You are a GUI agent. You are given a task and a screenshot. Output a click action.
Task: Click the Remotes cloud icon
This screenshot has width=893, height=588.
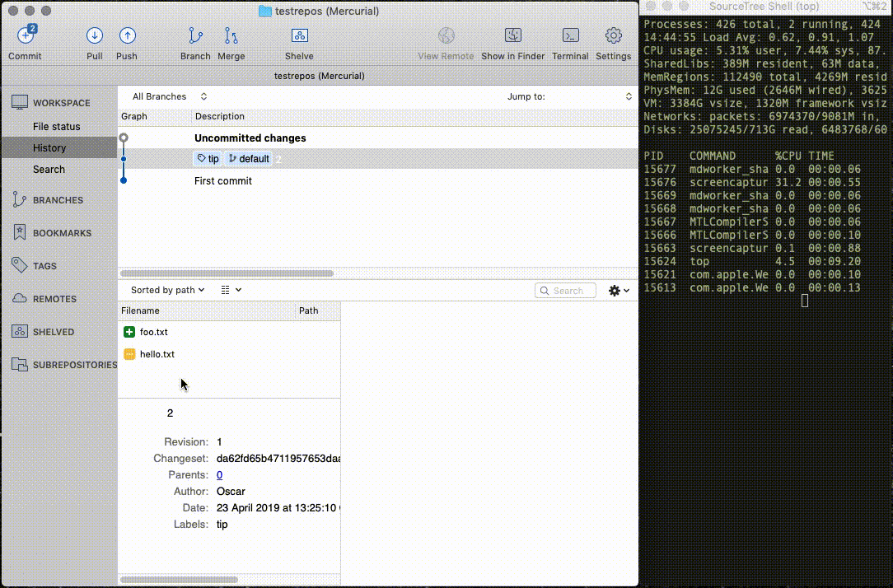20,298
